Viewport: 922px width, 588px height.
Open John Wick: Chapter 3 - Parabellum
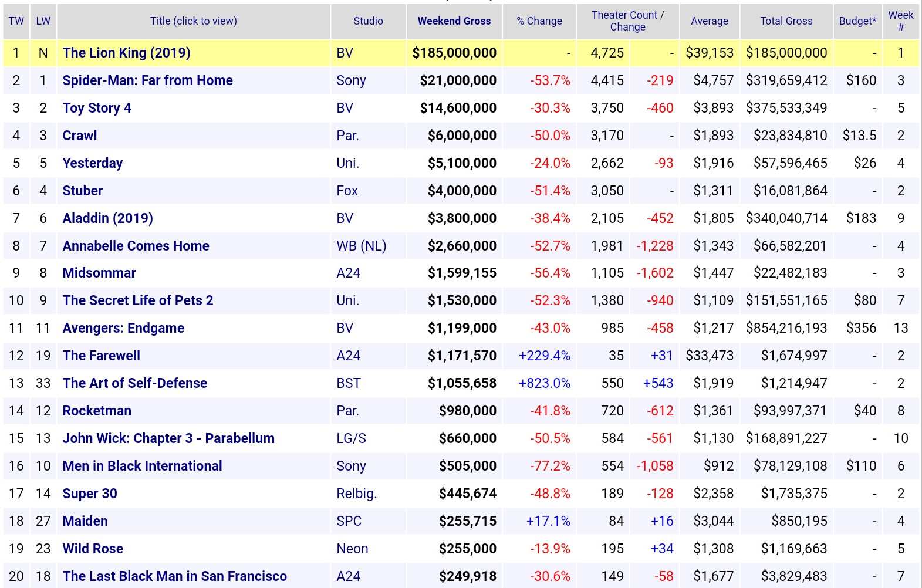168,438
